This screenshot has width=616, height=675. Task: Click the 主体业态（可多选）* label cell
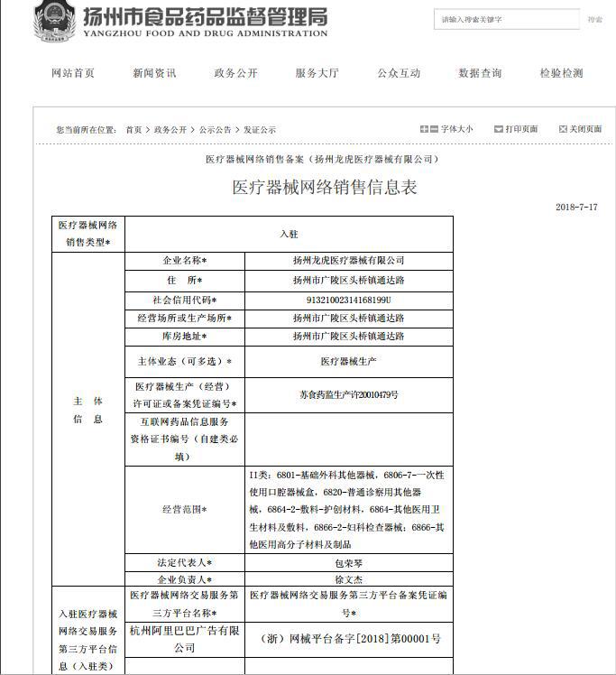point(185,362)
